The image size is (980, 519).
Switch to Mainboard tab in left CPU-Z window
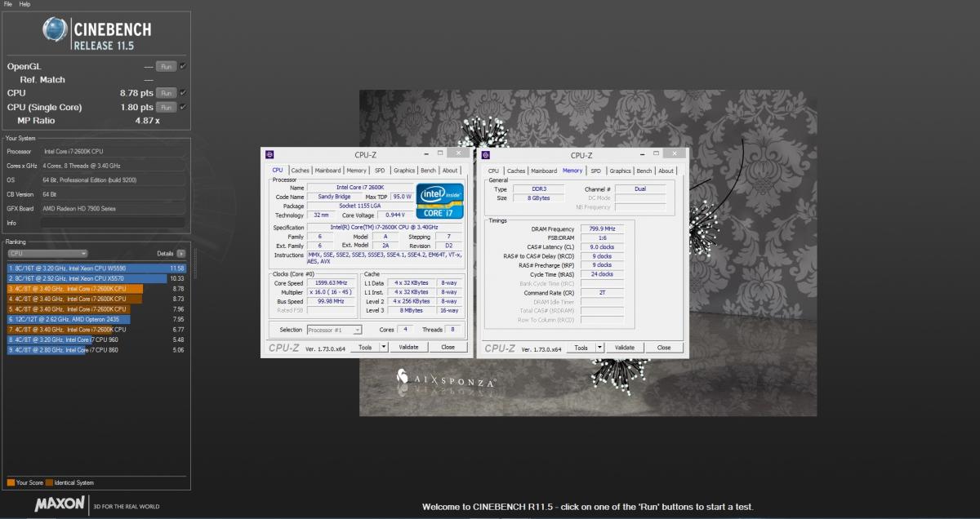click(x=328, y=171)
